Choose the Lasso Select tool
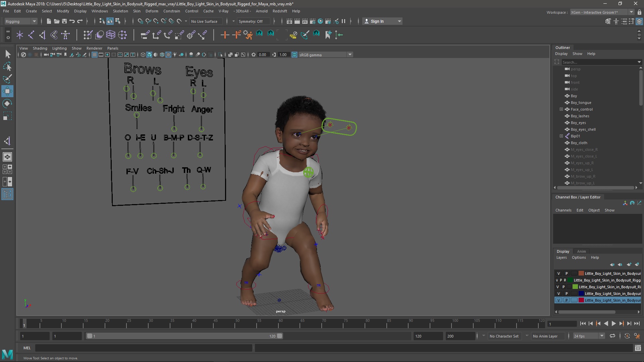644x362 pixels. [7, 67]
